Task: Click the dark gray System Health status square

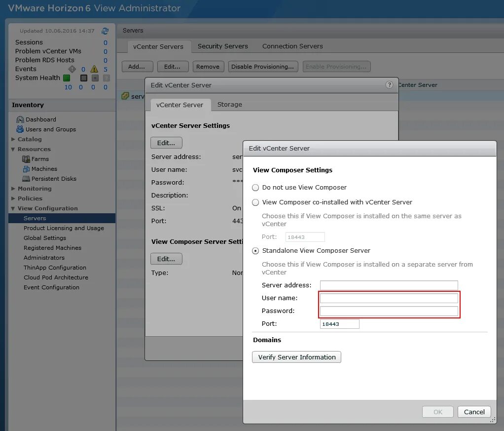Action: coord(84,78)
